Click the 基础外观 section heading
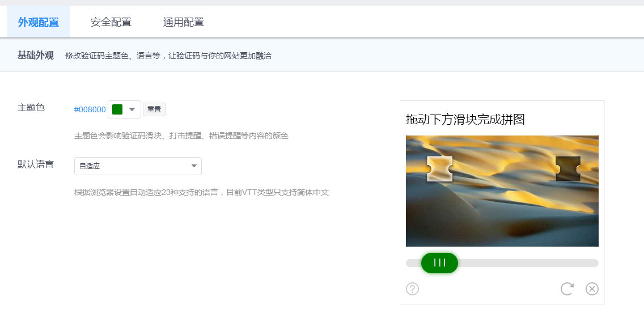This screenshot has height=326, width=644. click(36, 56)
